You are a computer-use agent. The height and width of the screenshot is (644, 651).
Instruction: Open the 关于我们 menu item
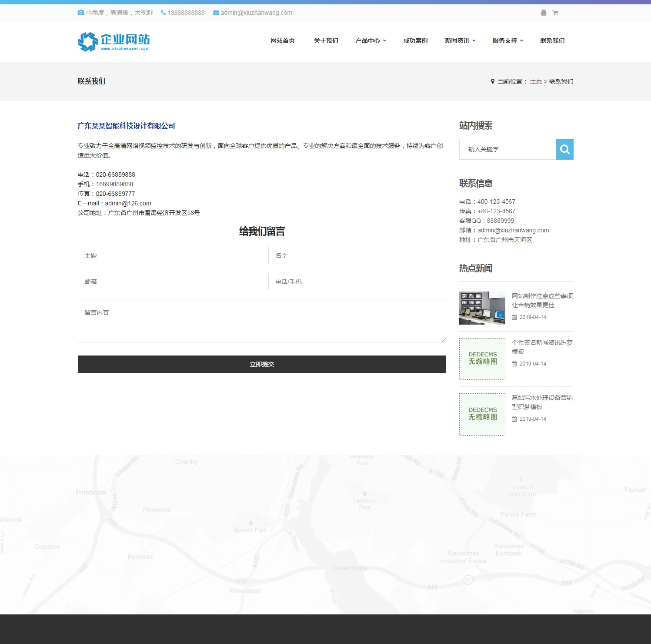(326, 40)
